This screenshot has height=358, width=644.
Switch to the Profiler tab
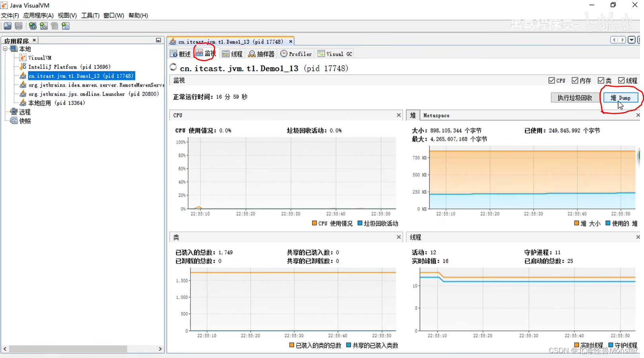click(x=296, y=54)
